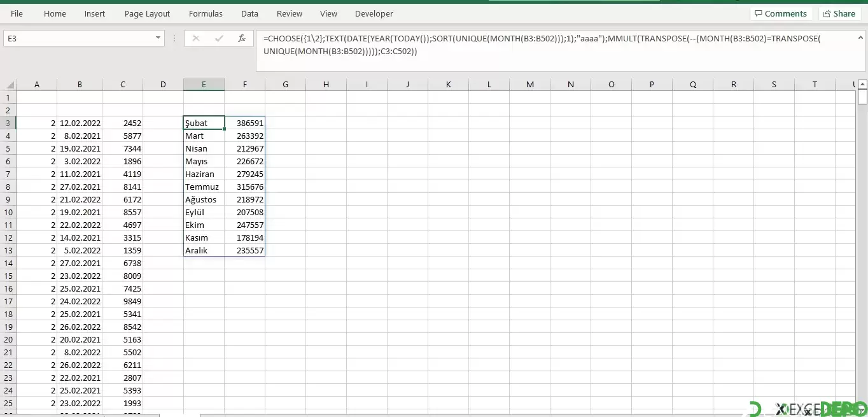
Task: Click the cell containing Eylül
Action: 204,212
